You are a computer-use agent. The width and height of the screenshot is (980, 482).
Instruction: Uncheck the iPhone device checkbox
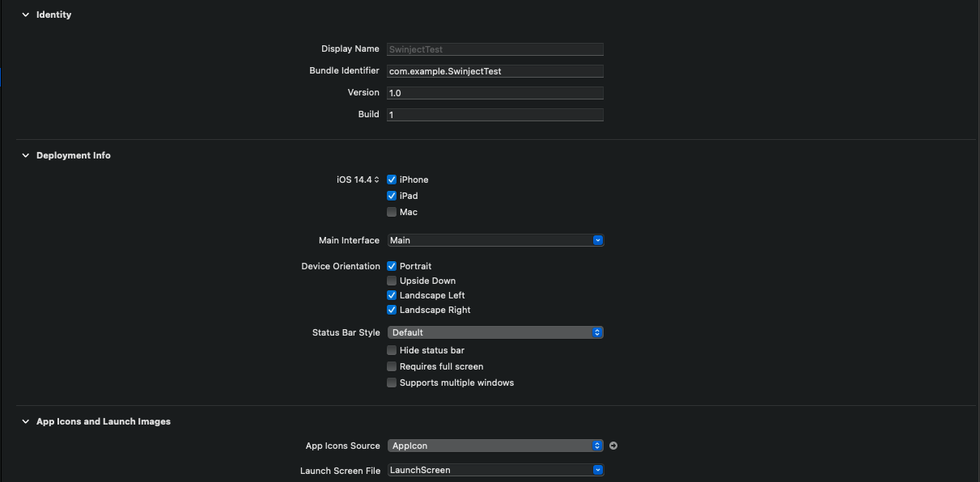coord(392,180)
